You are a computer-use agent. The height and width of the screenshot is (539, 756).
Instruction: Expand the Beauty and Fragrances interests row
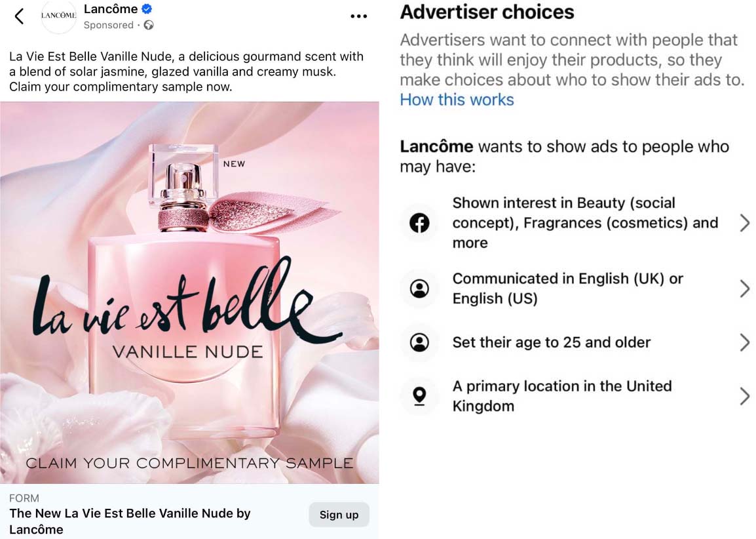point(744,223)
